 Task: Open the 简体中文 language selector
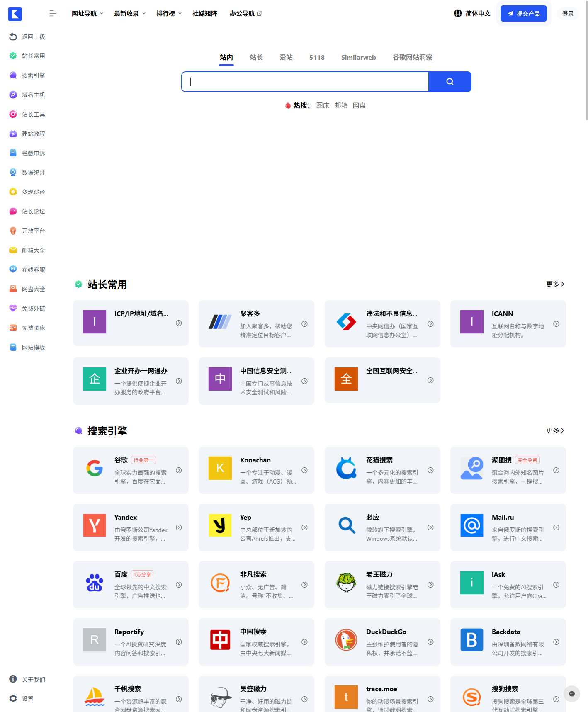click(472, 14)
